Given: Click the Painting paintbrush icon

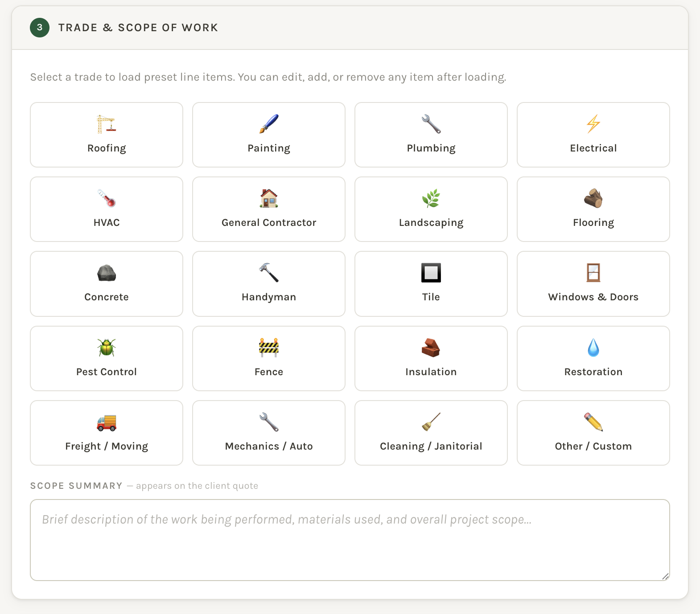Looking at the screenshot, I should click(x=269, y=124).
